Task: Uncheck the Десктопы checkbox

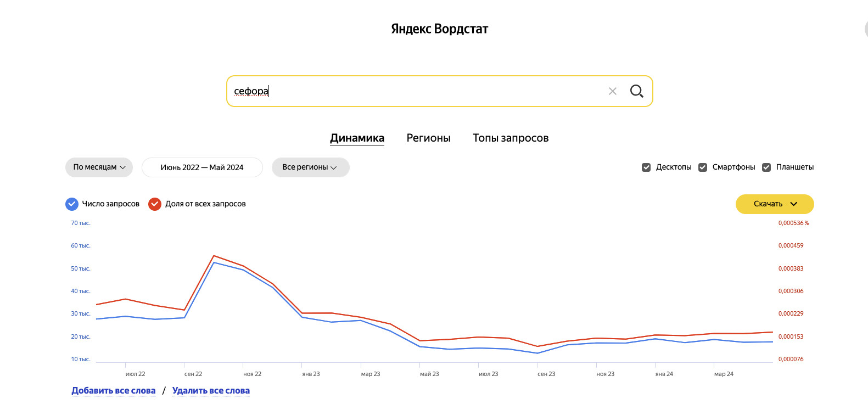Action: [646, 167]
